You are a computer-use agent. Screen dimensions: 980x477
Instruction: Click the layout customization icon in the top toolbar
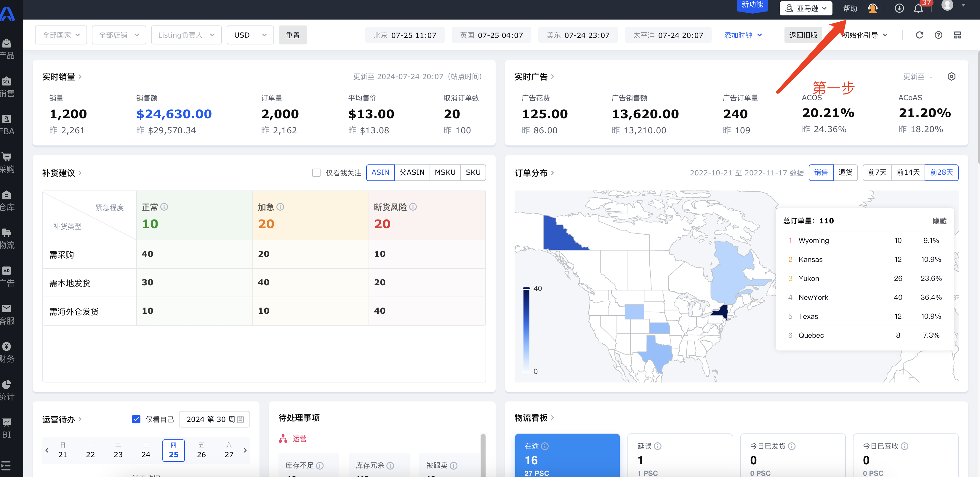[x=957, y=35]
